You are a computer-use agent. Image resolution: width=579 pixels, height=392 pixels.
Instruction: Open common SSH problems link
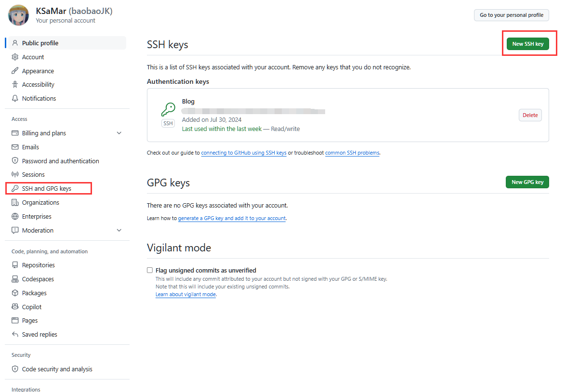click(x=353, y=153)
